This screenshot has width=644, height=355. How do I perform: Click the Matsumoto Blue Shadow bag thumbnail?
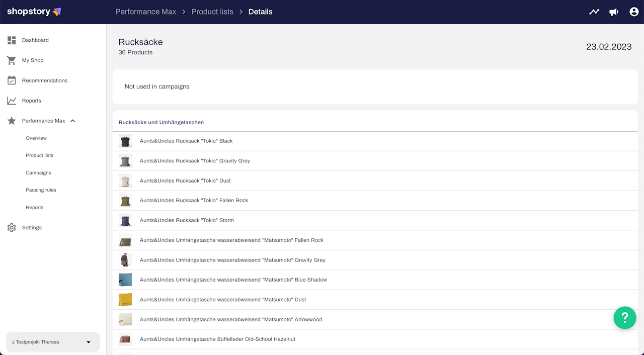click(125, 280)
